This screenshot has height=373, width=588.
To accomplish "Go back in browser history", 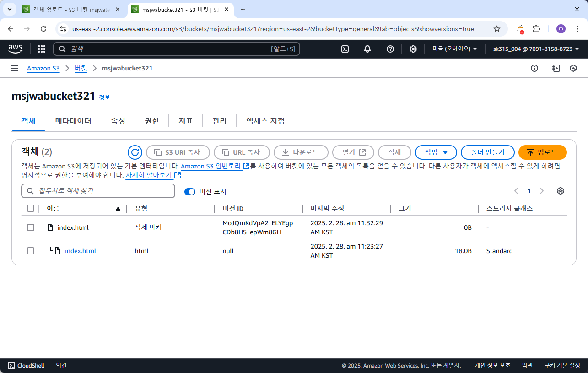I will click(x=11, y=29).
